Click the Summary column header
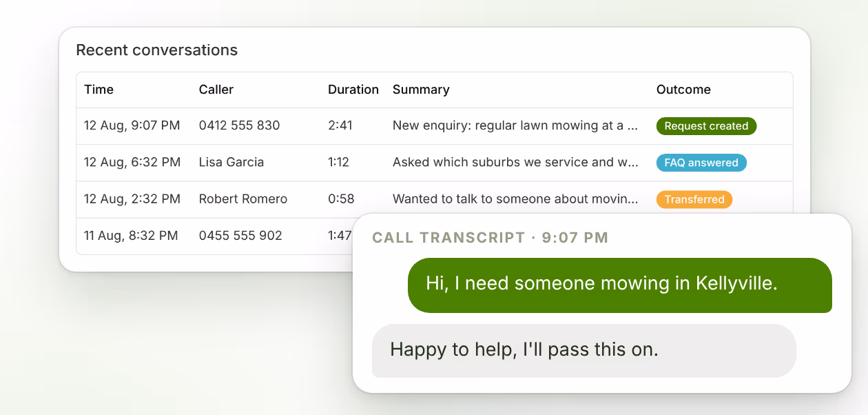 click(421, 90)
